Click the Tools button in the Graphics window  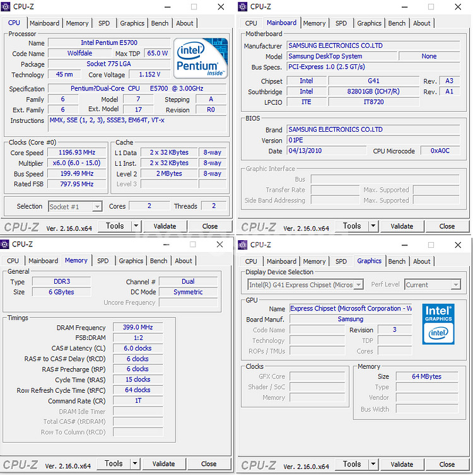(352, 464)
